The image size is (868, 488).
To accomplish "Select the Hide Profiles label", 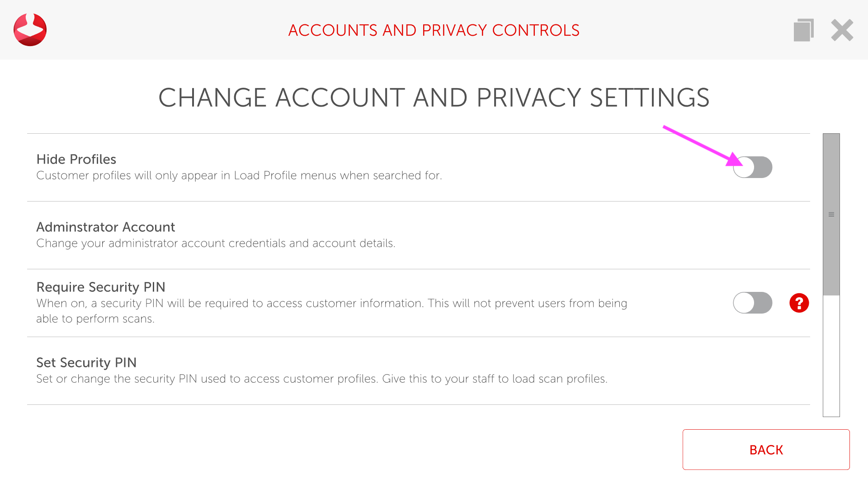I will pyautogui.click(x=76, y=159).
